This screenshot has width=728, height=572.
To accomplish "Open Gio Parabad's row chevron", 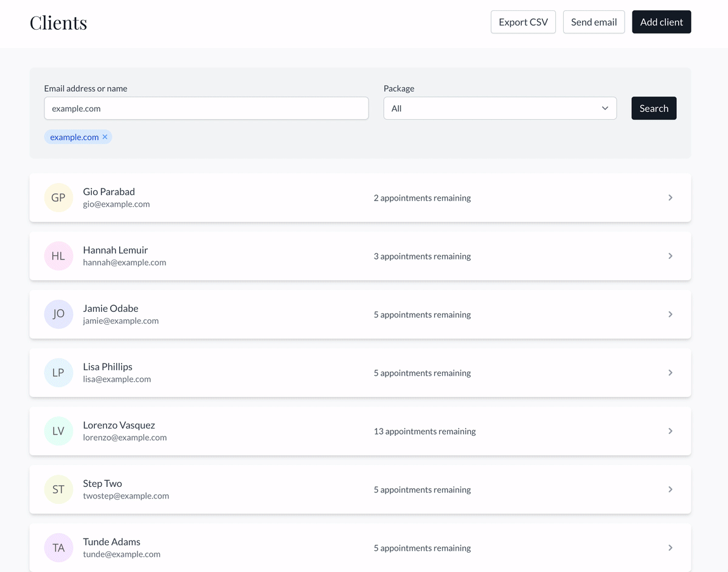I will click(x=670, y=198).
